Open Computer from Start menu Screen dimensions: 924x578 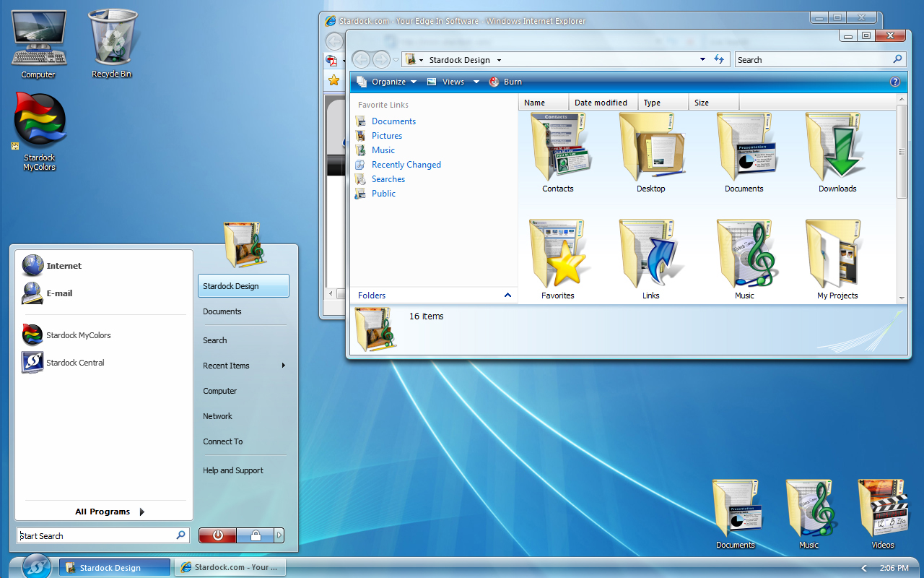pos(220,391)
